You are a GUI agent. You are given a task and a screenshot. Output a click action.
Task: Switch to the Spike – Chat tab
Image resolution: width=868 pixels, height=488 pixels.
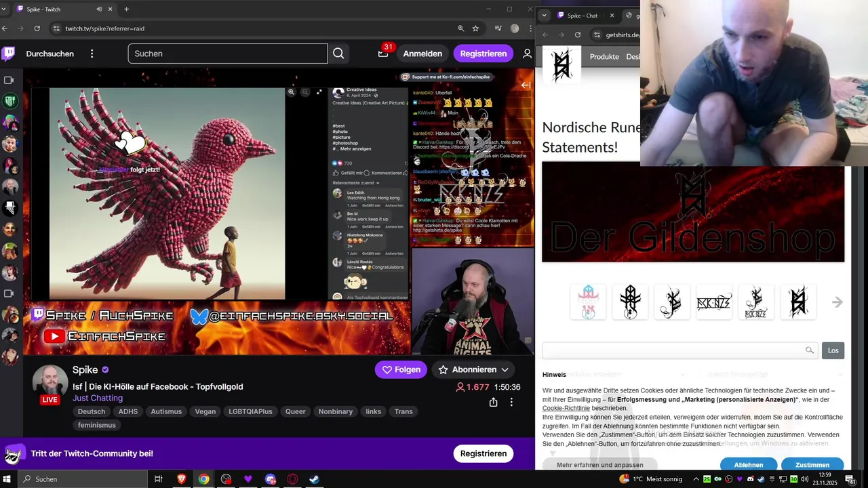tap(583, 15)
